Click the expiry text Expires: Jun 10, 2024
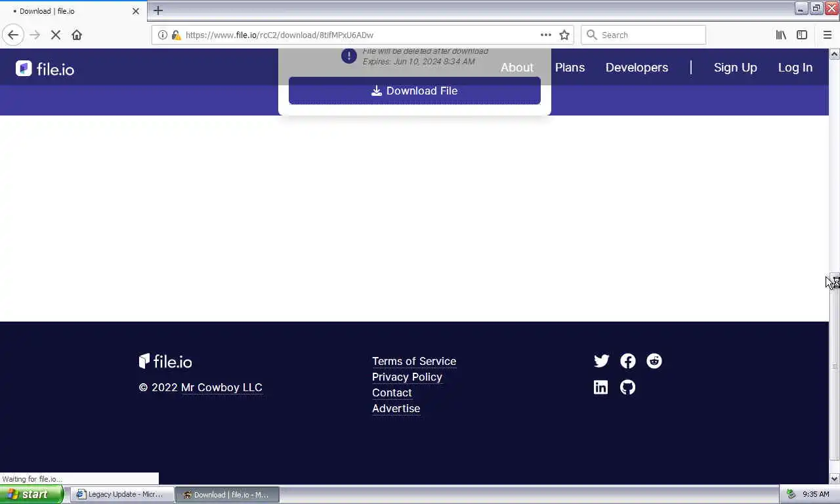This screenshot has width=840, height=504. coord(419,61)
